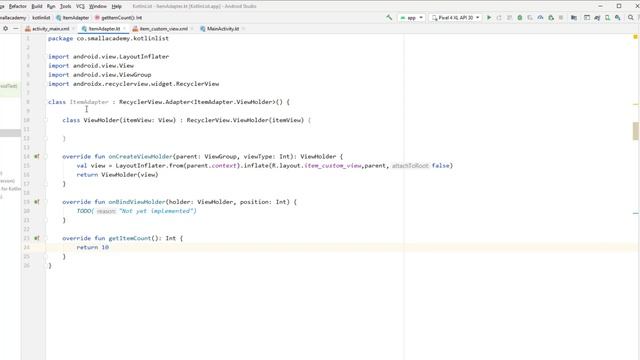Open project panel settings gear icon
Image resolution: width=640 pixels, height=360 pixels.
5,29
